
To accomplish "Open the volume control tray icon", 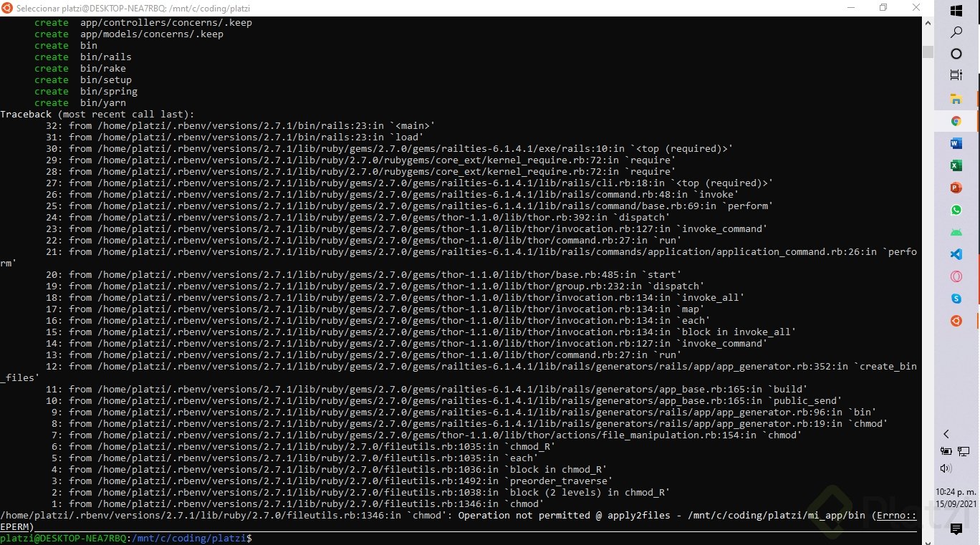I will point(946,468).
